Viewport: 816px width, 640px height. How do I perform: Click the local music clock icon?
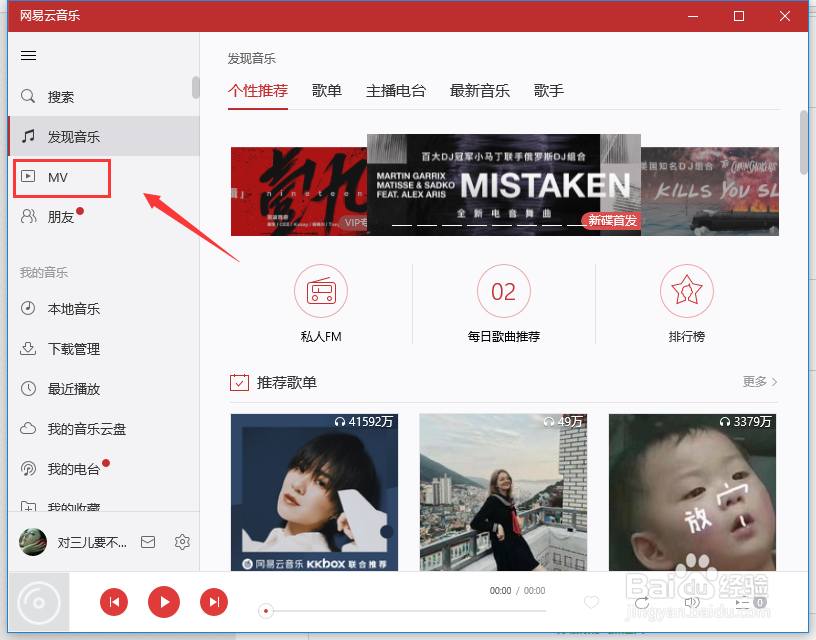click(x=28, y=308)
